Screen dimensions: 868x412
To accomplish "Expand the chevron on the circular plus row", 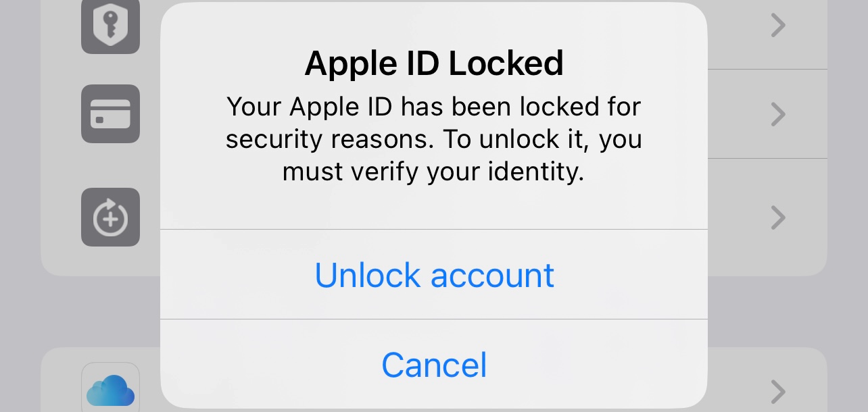I will click(779, 217).
